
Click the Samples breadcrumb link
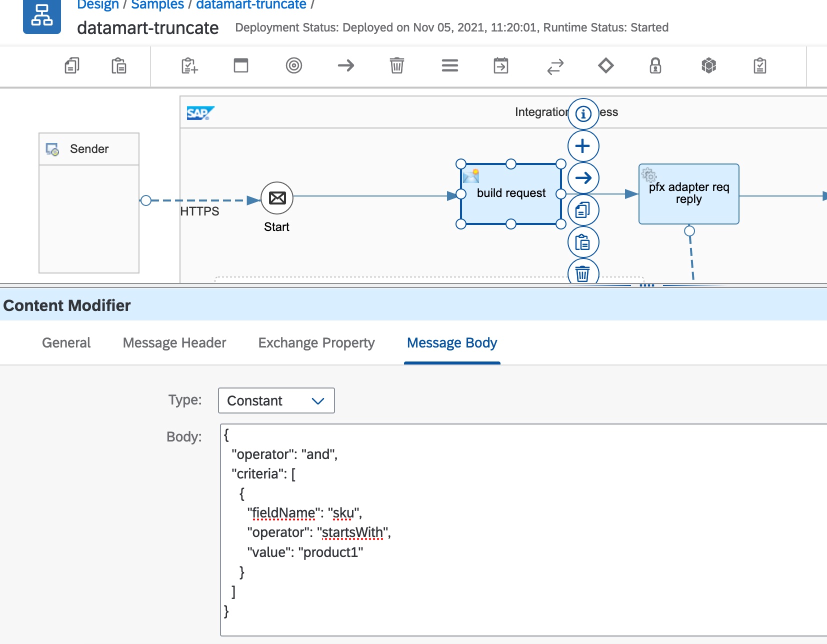[157, 5]
